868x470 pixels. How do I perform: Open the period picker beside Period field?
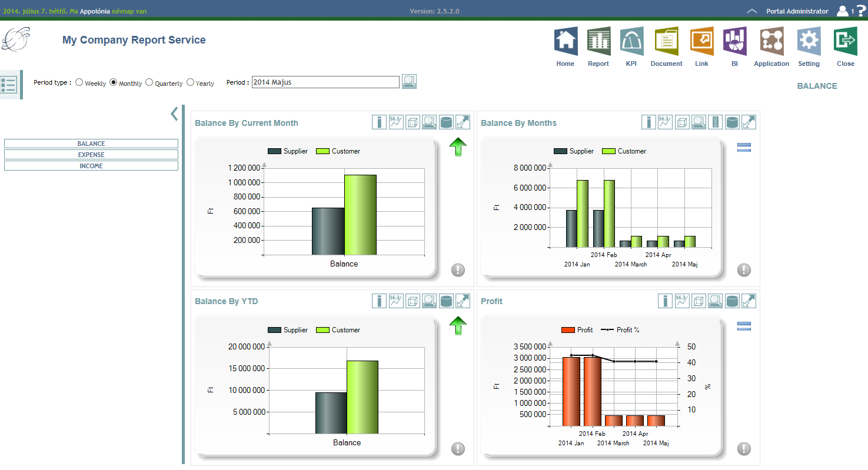pos(410,82)
